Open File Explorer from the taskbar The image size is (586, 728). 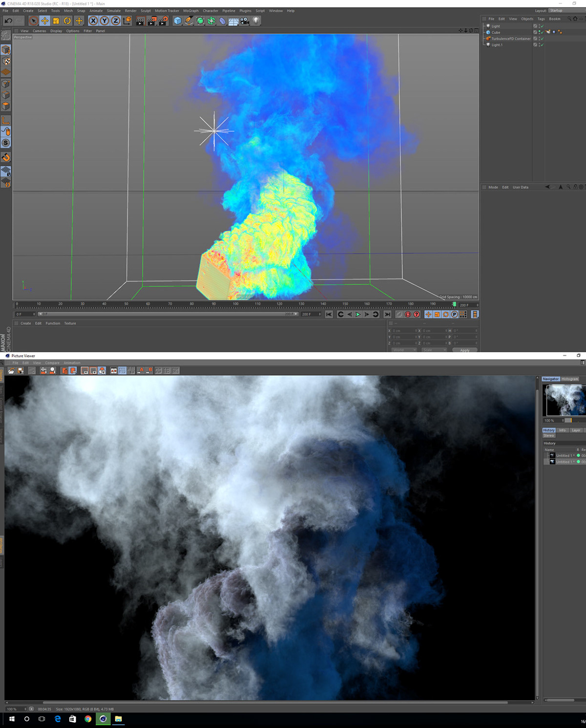tap(118, 719)
